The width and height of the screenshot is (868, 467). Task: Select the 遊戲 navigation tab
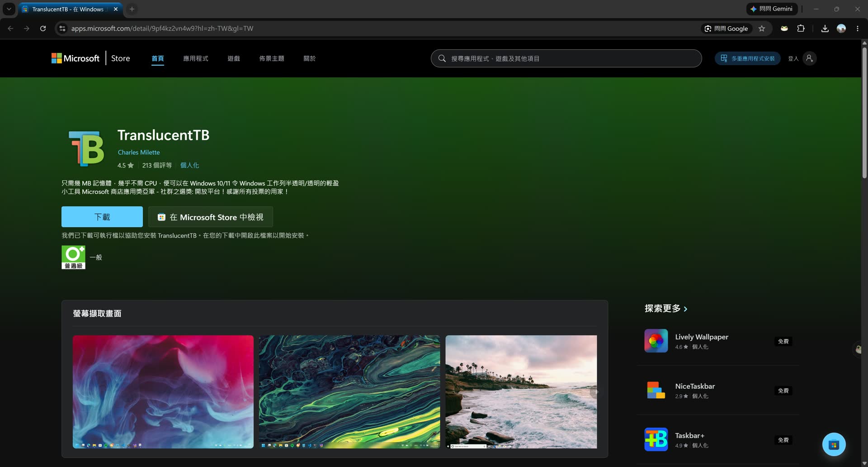click(234, 58)
